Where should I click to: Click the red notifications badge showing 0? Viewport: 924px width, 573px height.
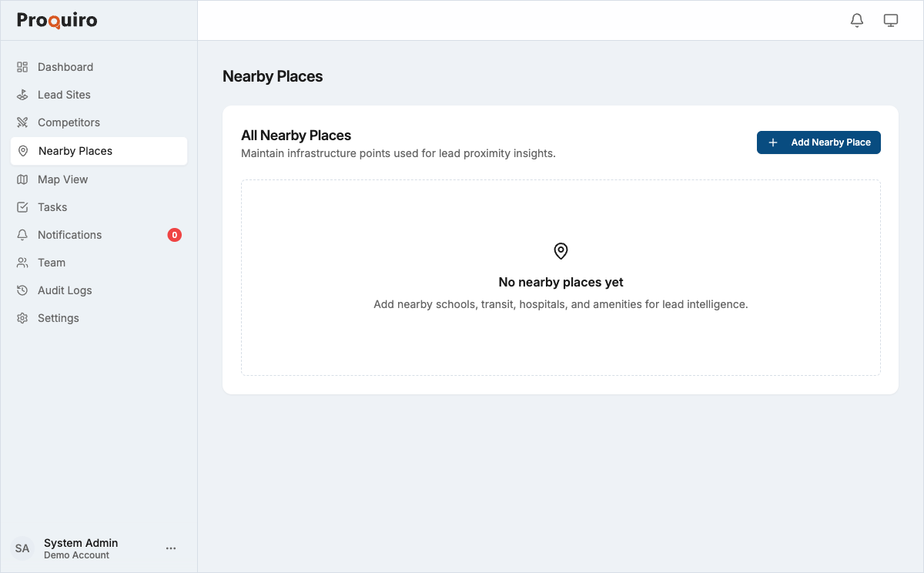click(174, 234)
